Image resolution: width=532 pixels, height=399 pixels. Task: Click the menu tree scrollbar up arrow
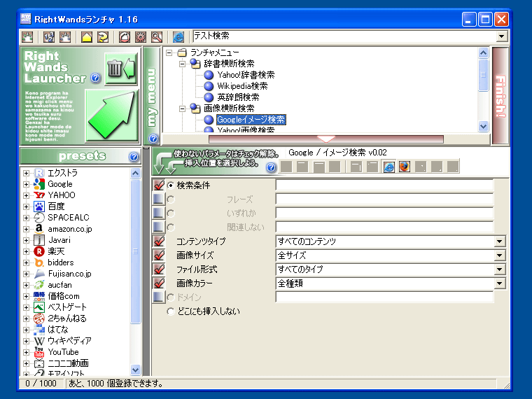click(x=484, y=52)
